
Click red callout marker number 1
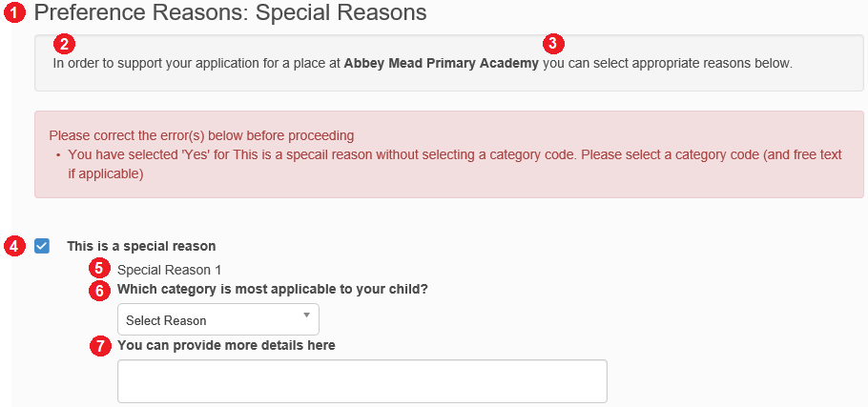pos(15,14)
